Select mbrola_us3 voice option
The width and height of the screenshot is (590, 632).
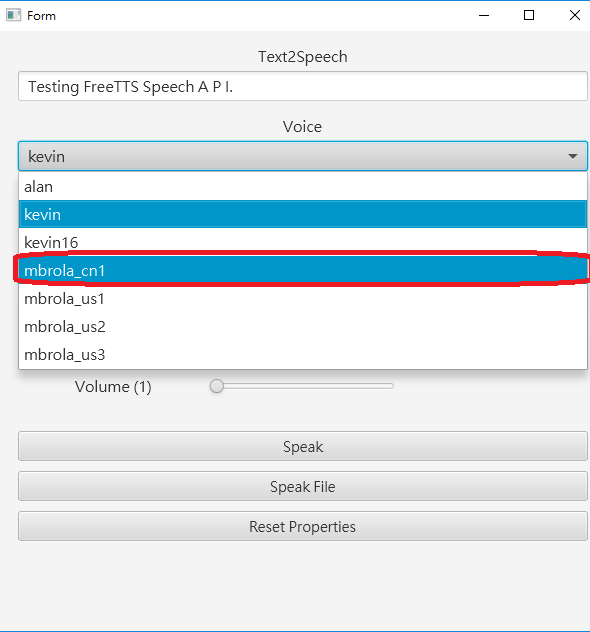tap(303, 355)
